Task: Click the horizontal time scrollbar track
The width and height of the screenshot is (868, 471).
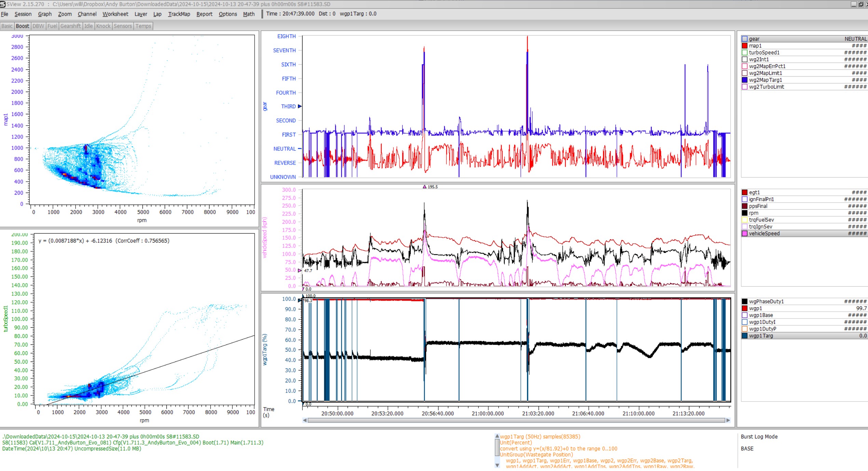Action: click(x=516, y=420)
